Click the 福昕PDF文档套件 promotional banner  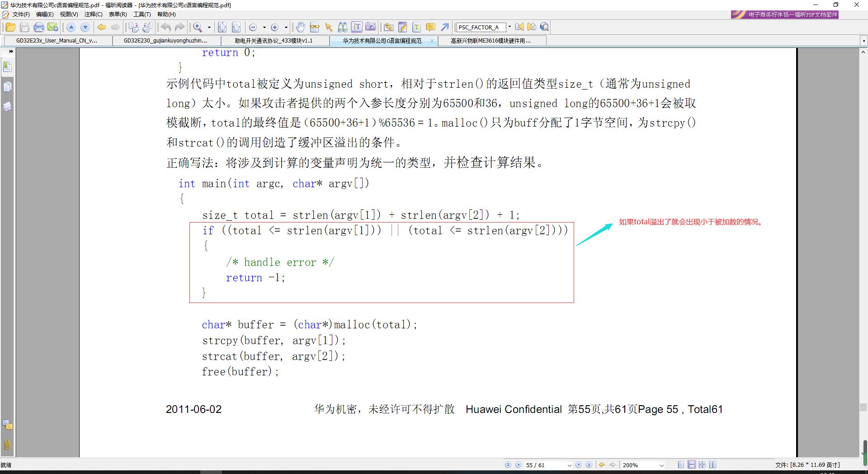pos(785,14)
